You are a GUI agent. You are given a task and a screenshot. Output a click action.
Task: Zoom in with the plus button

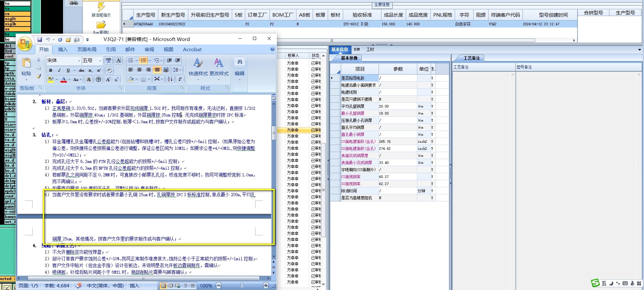(266, 286)
